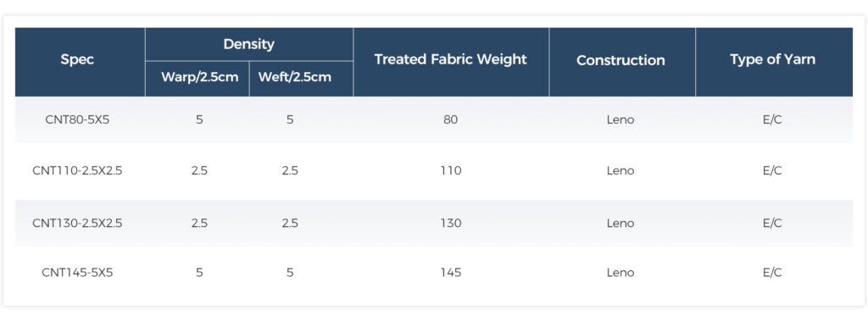This screenshot has width=868, height=321.
Task: Click E/C in the CNT145-5X5 row
Action: point(772,273)
